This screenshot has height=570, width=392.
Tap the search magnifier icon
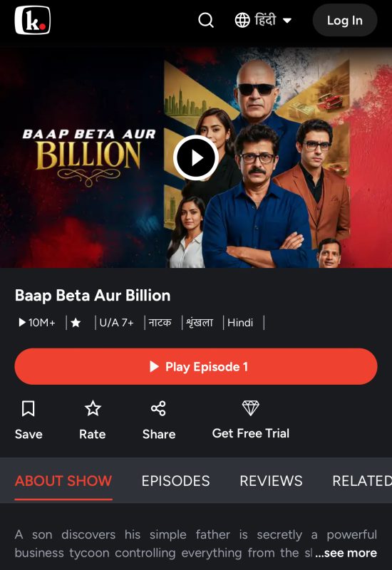pos(206,21)
